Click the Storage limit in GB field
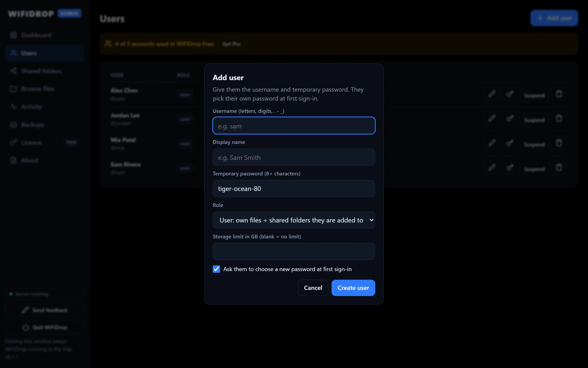The width and height of the screenshot is (588, 368). pos(294,251)
